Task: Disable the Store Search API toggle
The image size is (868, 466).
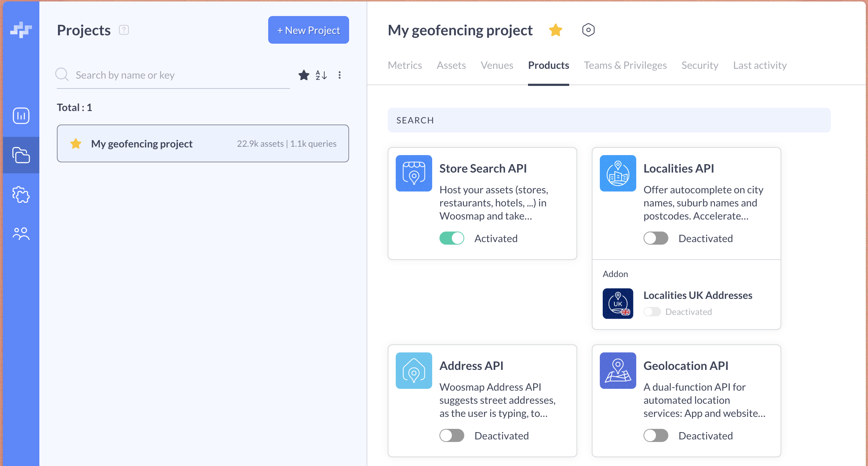Action: (x=451, y=238)
